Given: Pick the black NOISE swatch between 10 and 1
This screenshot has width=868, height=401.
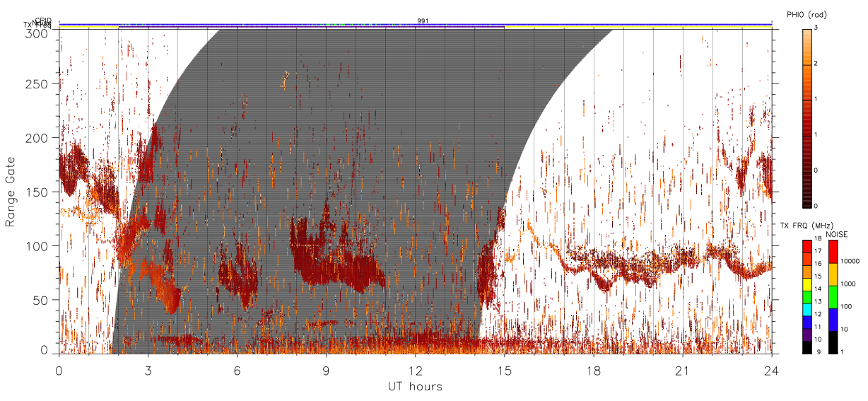Looking at the screenshot, I should pos(833,342).
